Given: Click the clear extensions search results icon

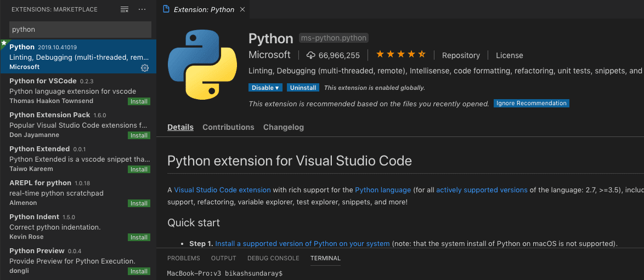Looking at the screenshot, I should point(125,9).
